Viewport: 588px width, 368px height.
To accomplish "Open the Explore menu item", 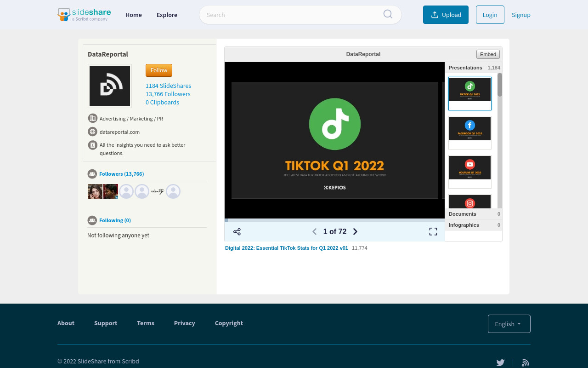I will (x=167, y=15).
